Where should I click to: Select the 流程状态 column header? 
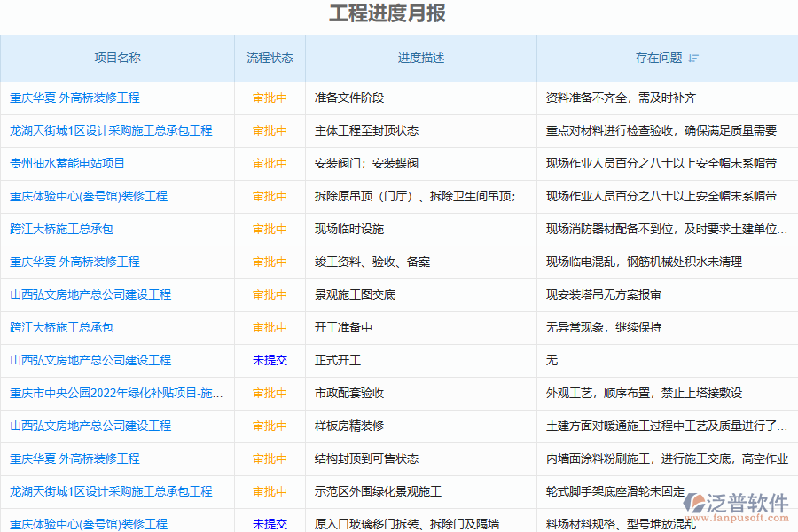coord(270,59)
